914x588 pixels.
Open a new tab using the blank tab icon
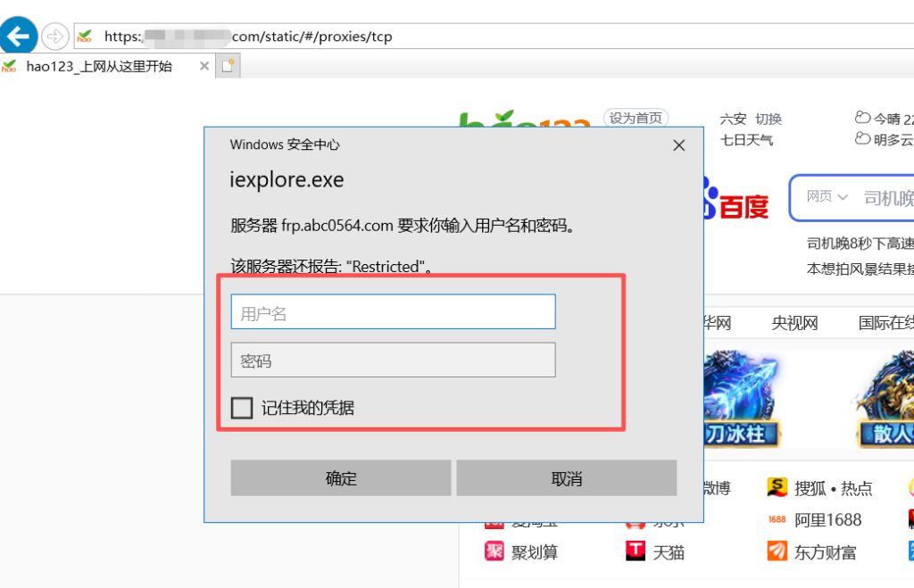[x=228, y=66]
